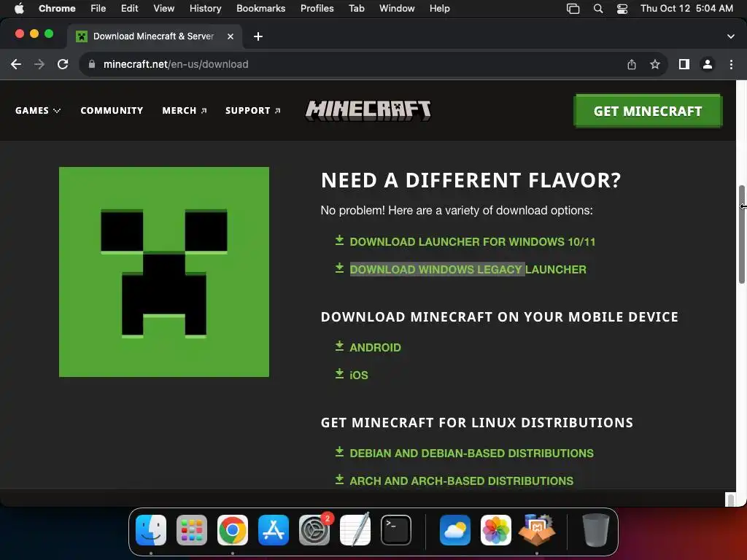Open Arch and Arch-based distributions link

point(462,481)
